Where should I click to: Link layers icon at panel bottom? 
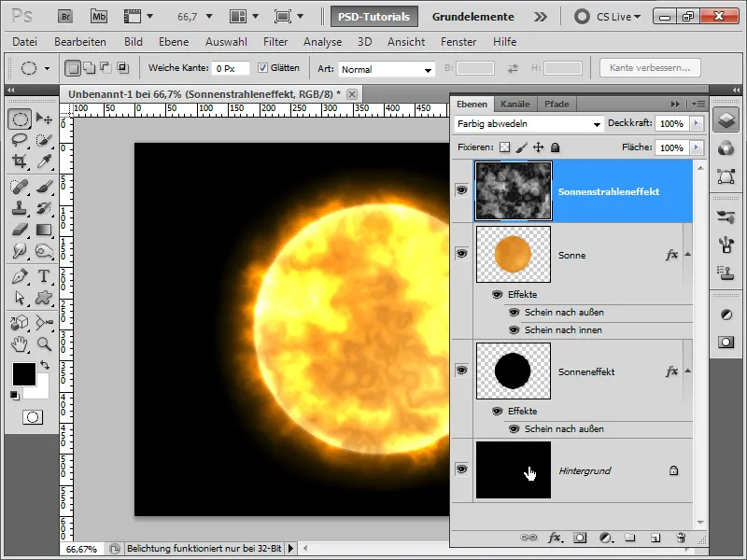(x=529, y=538)
